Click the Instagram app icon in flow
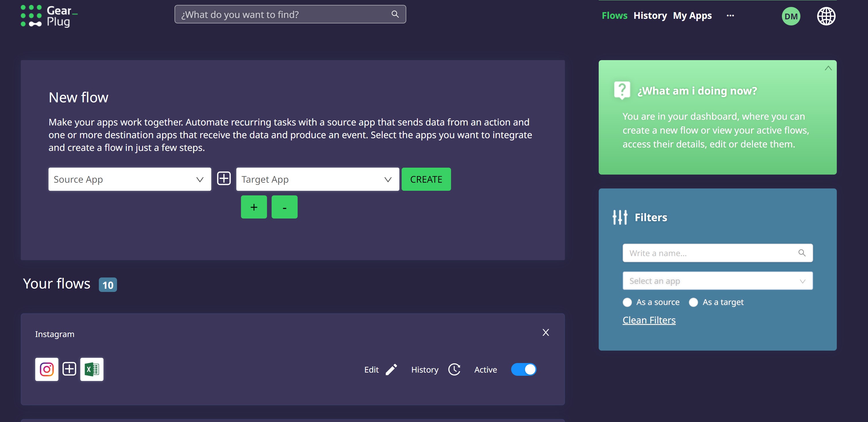Image resolution: width=868 pixels, height=422 pixels. 47,369
